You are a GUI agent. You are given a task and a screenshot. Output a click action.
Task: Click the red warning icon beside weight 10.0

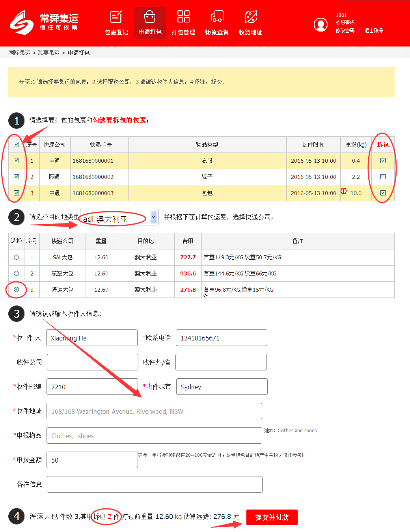(x=344, y=191)
